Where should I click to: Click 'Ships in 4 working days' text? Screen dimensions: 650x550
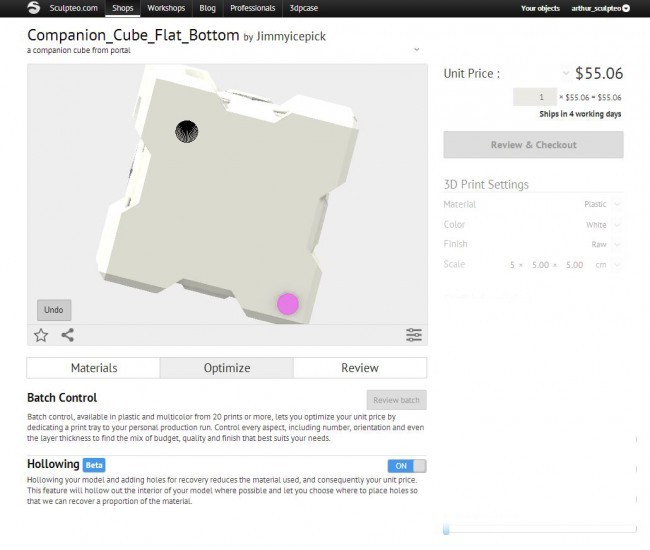point(580,114)
